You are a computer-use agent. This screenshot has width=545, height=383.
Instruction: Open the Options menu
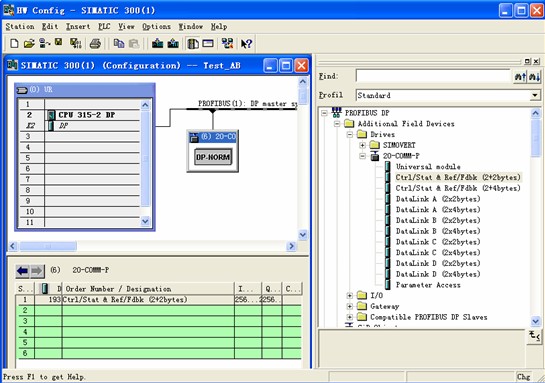pos(156,27)
